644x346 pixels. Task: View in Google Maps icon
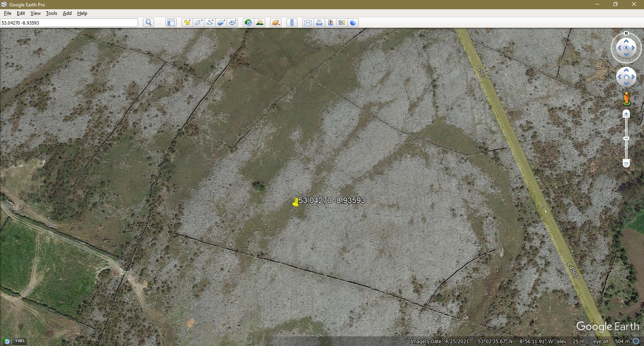point(342,23)
